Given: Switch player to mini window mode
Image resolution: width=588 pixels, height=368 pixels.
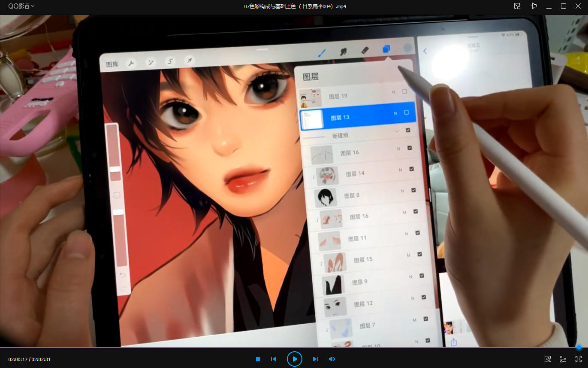Looking at the screenshot, I should 517,6.
